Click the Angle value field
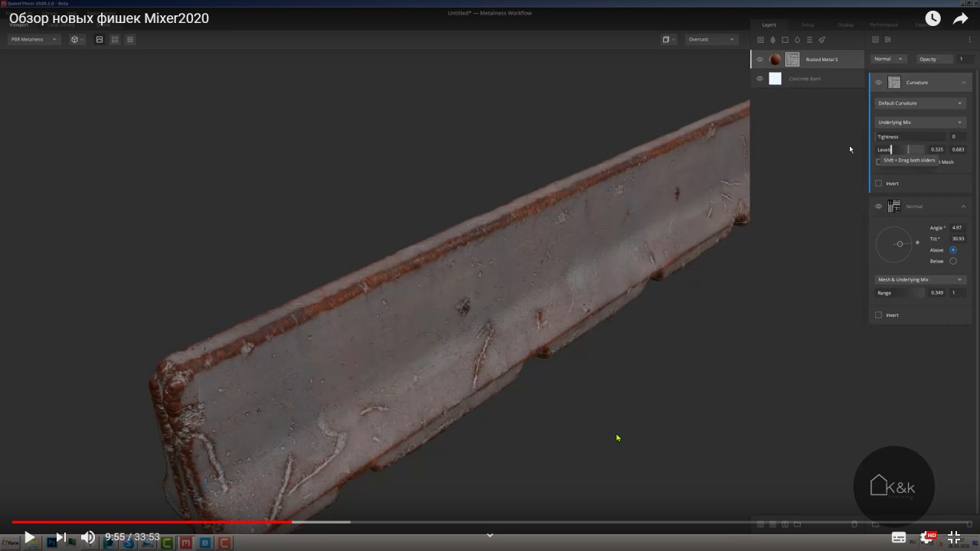Screen dimensions: 980x551 (x=957, y=228)
